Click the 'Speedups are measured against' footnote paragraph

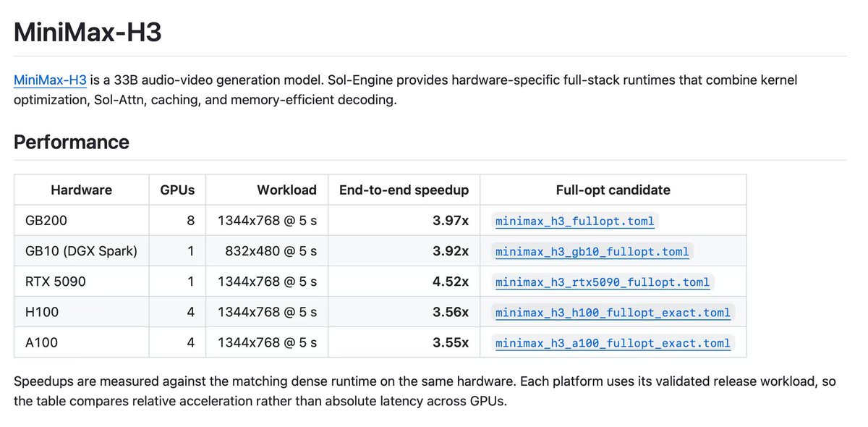[x=425, y=390]
